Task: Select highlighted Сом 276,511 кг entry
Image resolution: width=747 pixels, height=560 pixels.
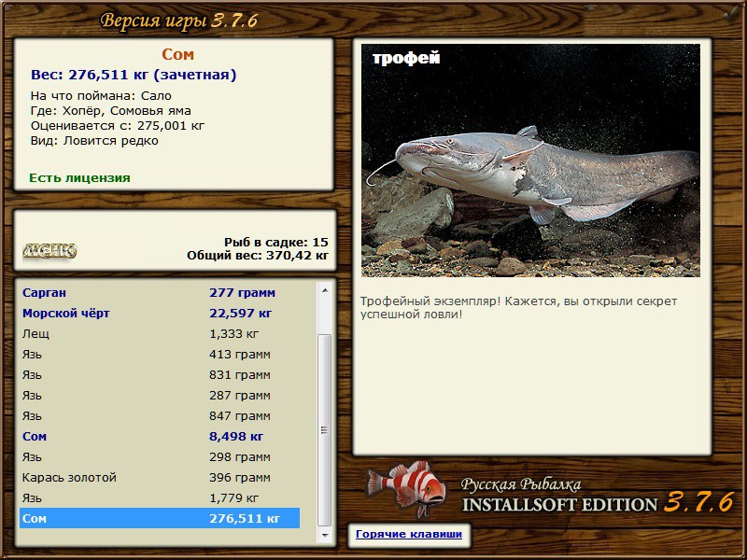Action: click(160, 518)
